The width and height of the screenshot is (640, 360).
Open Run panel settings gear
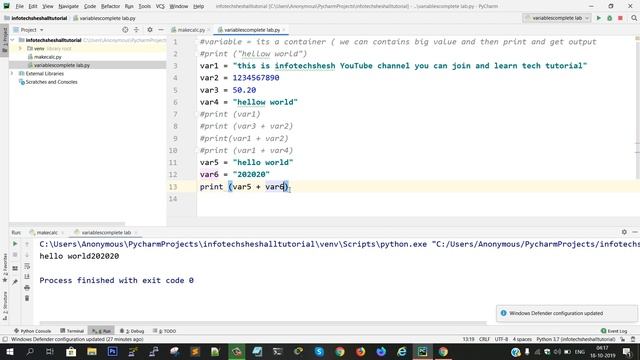click(x=624, y=232)
